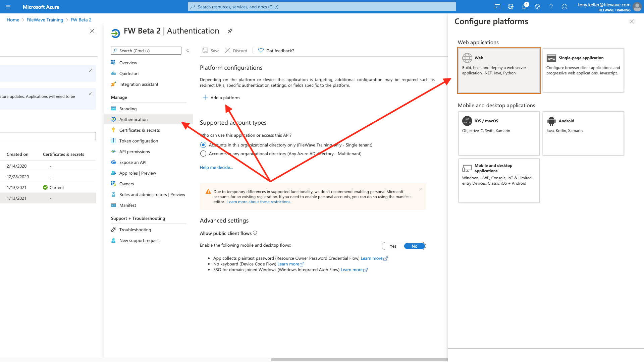The height and width of the screenshot is (362, 644).
Task: Open Quickstart in the side menu
Action: click(129, 73)
